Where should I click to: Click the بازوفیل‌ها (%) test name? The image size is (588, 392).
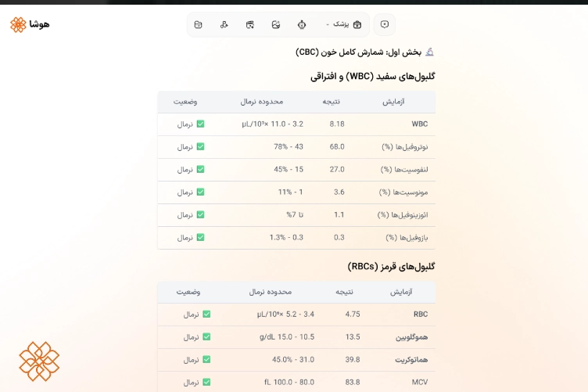407,237
